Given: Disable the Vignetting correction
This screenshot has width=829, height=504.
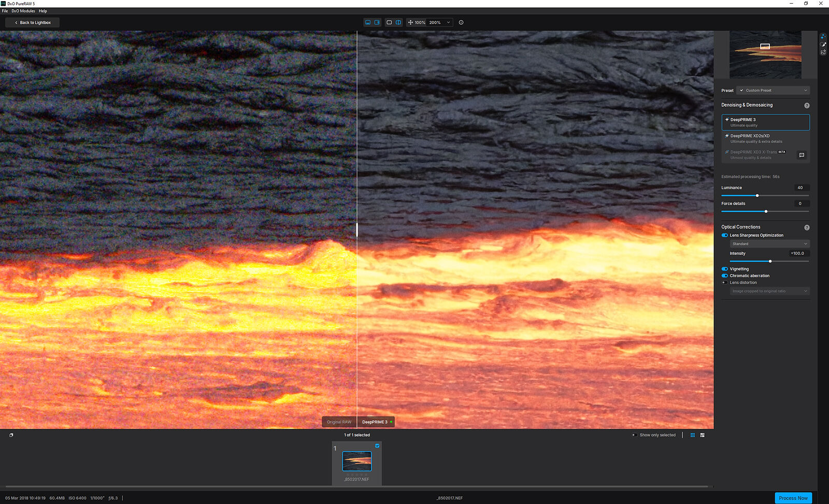Looking at the screenshot, I should point(725,269).
